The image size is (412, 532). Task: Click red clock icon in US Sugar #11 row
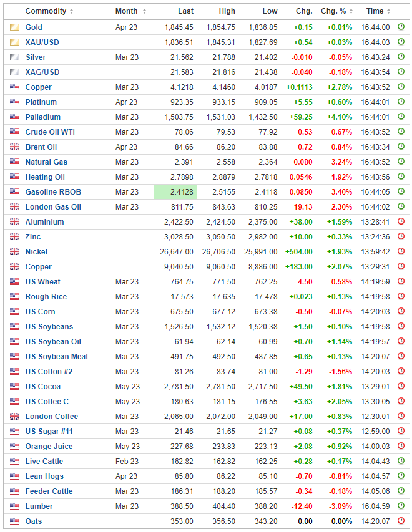point(401,430)
